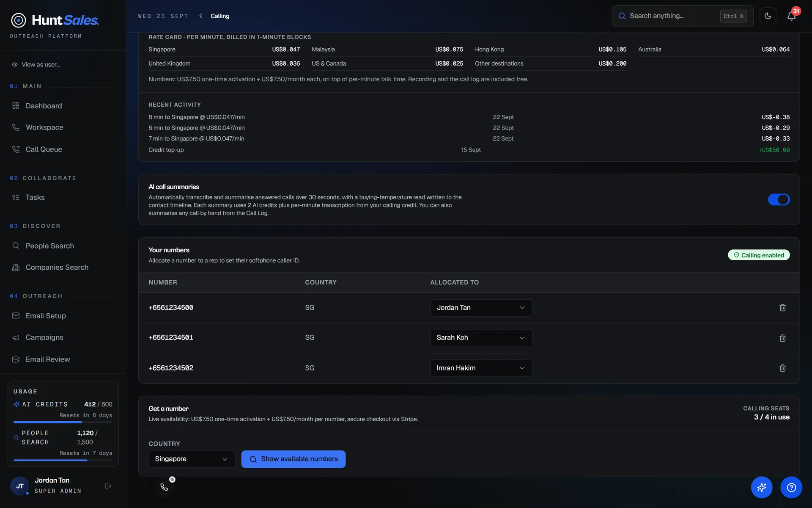Click the HuntSales logo icon
The image size is (812, 508).
tap(18, 20)
